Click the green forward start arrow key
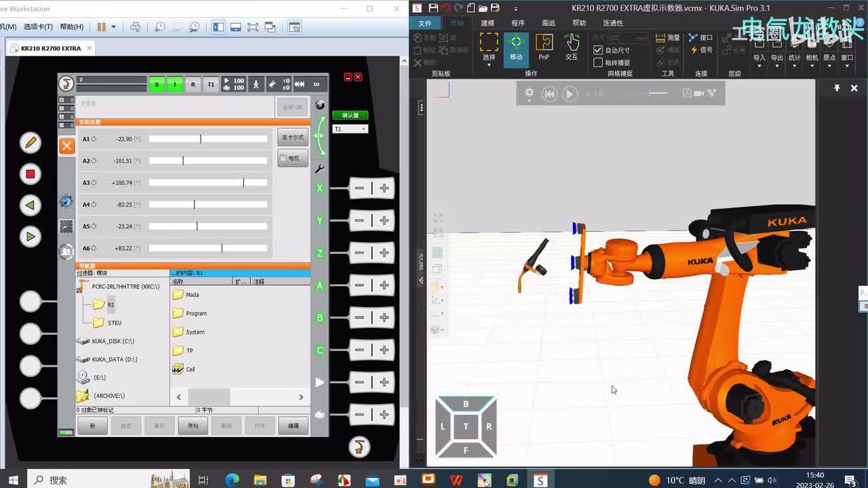This screenshot has width=868, height=488. (x=31, y=237)
